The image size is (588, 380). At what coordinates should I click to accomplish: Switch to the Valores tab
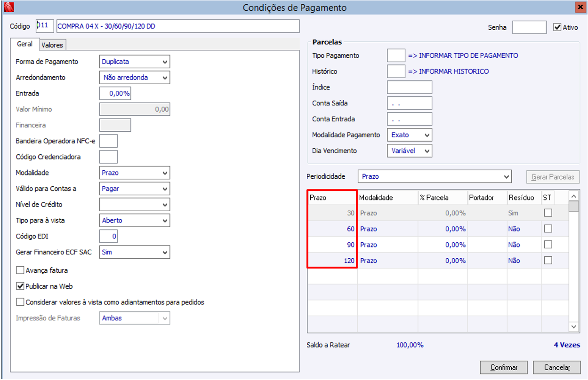[52, 45]
